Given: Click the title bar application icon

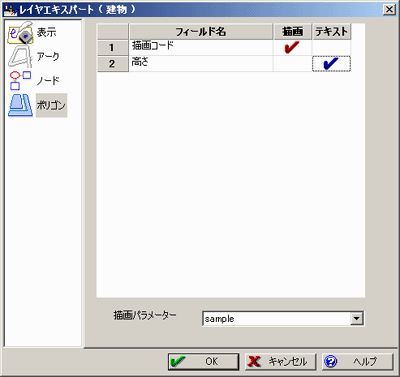Looking at the screenshot, I should coord(11,10).
